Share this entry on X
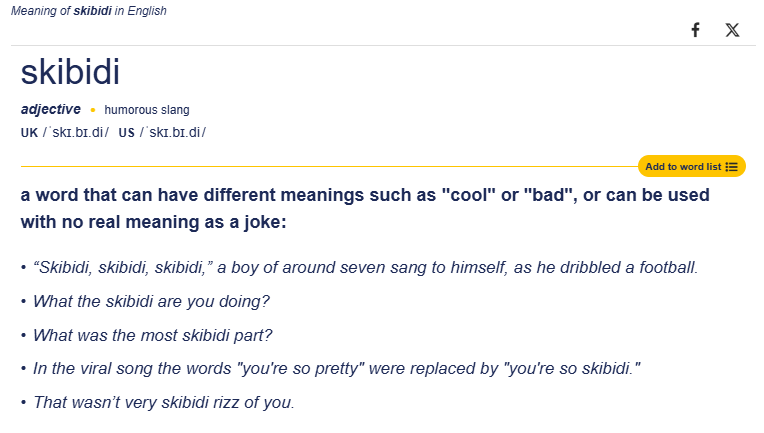Image resolution: width=764 pixels, height=433 pixels. [733, 30]
